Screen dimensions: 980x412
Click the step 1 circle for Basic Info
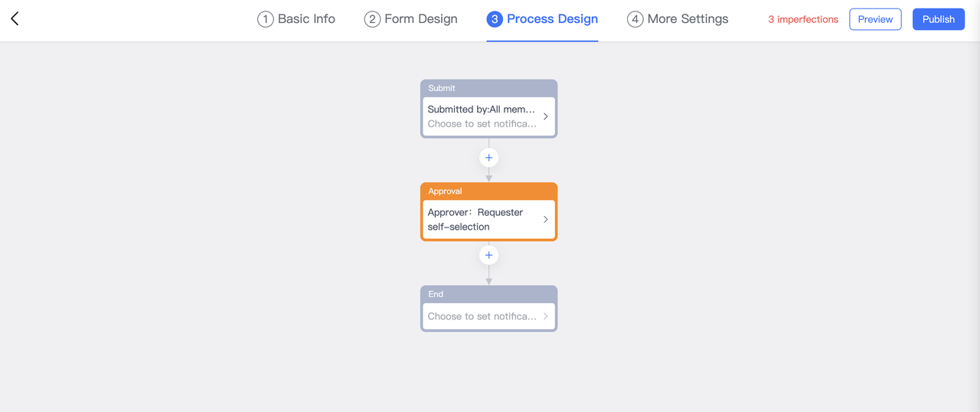[265, 20]
